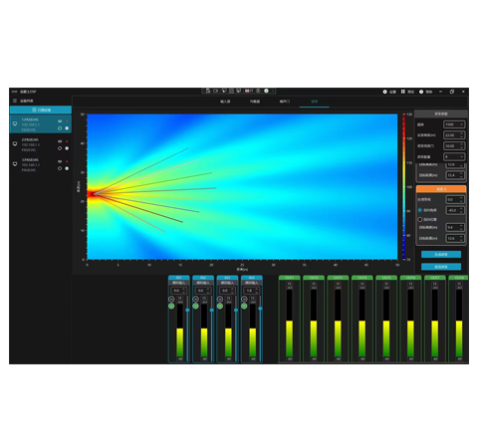This screenshot has width=478, height=448.
Task: Click the grid layout icon in the title bar
Action: tap(402, 92)
